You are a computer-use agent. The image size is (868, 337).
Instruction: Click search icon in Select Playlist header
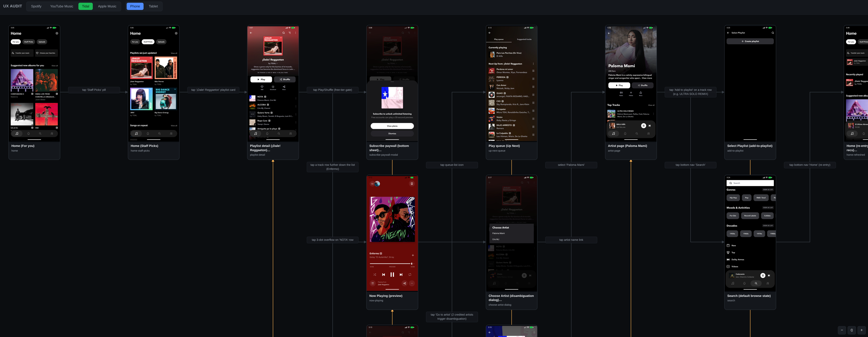tap(773, 33)
